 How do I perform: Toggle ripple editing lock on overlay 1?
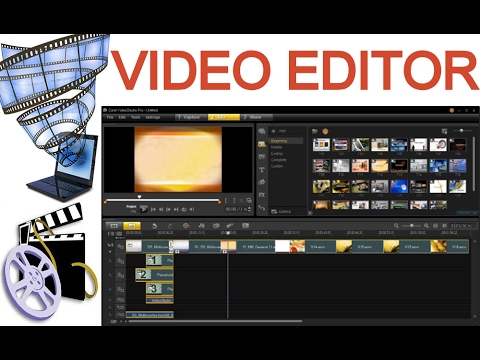click(110, 261)
